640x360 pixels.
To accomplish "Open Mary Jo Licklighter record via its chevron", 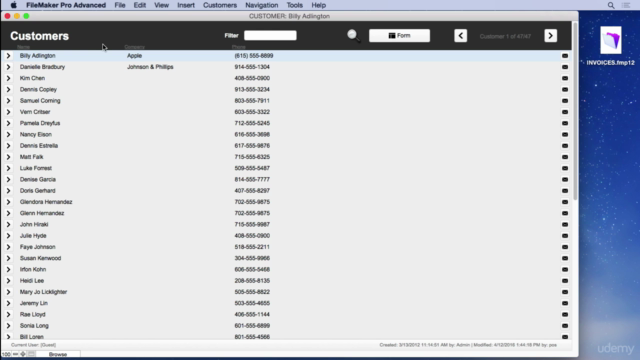I will click(8, 292).
